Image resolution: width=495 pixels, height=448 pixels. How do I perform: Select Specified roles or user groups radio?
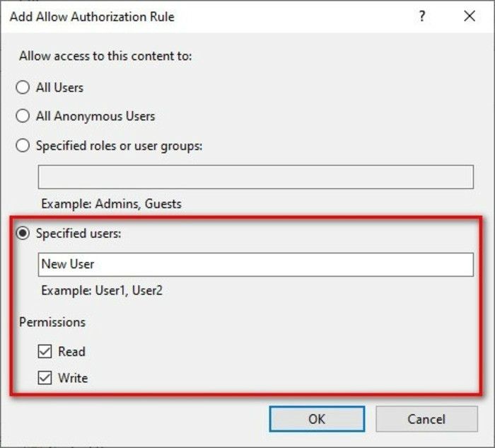pos(23,146)
